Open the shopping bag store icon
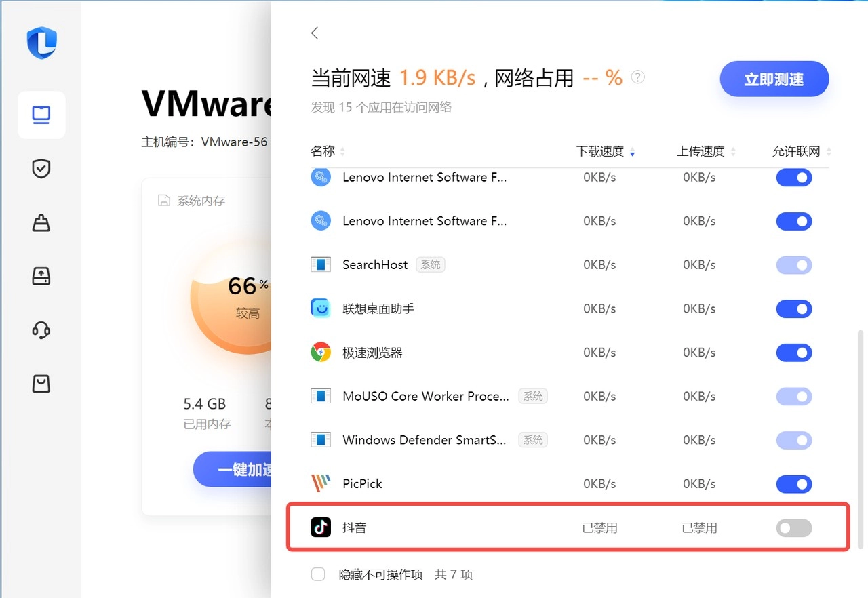Screen dimensions: 868x598 click(41, 384)
